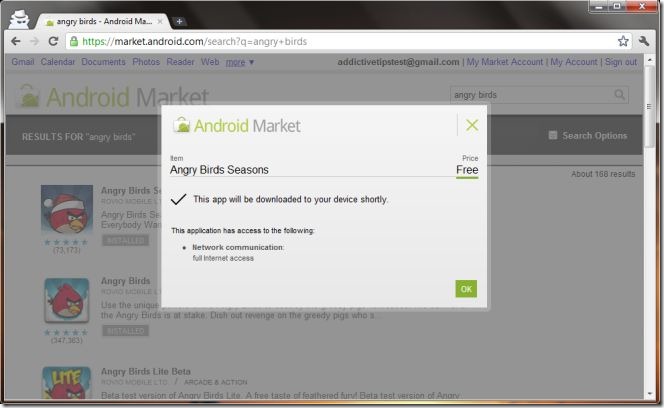Click 'About 168 results' text

click(x=603, y=174)
